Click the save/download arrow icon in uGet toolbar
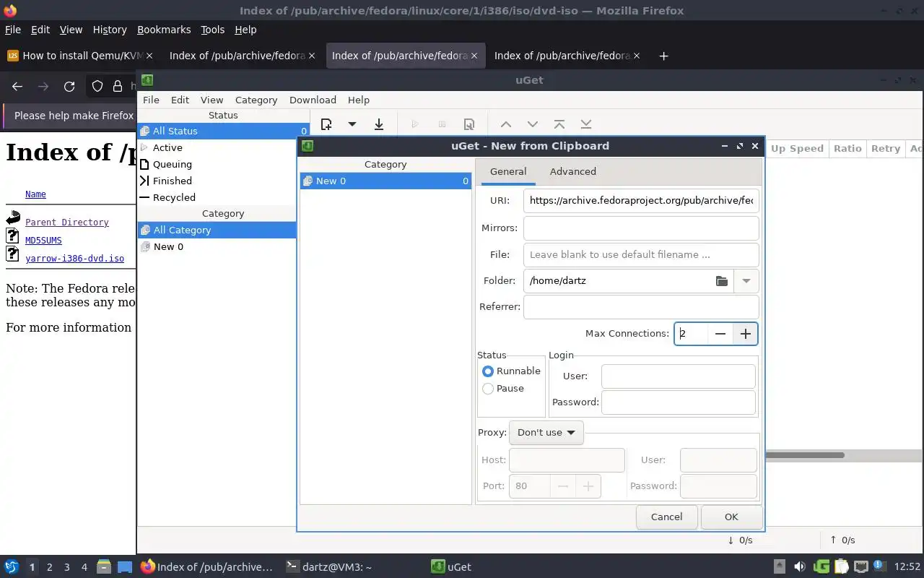 click(x=379, y=124)
